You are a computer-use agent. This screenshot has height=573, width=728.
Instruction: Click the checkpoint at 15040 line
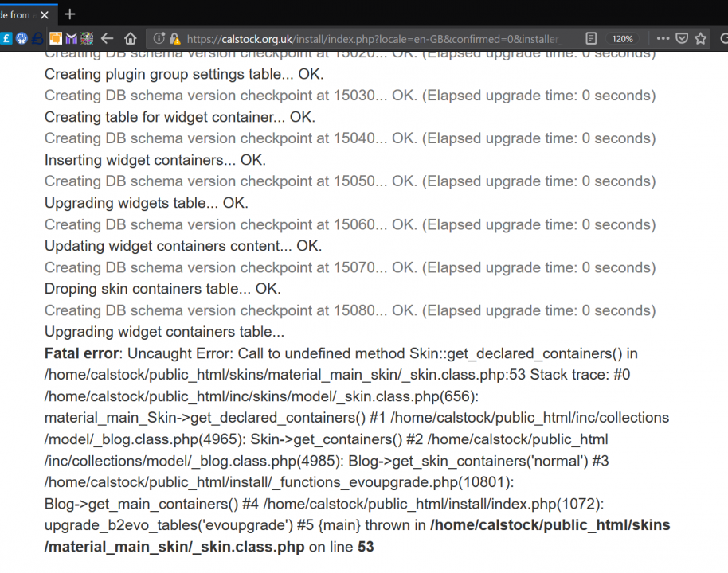350,138
